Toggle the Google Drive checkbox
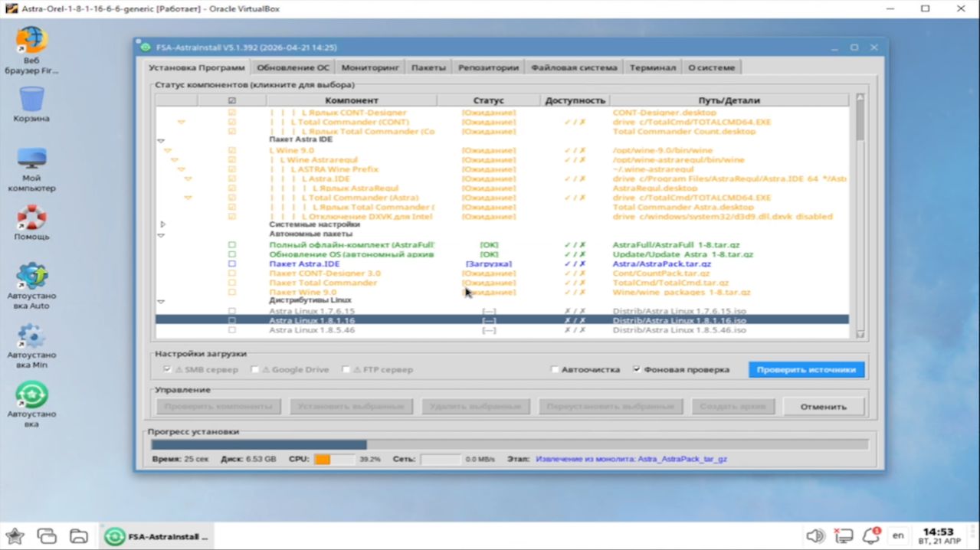980x550 pixels. [255, 369]
